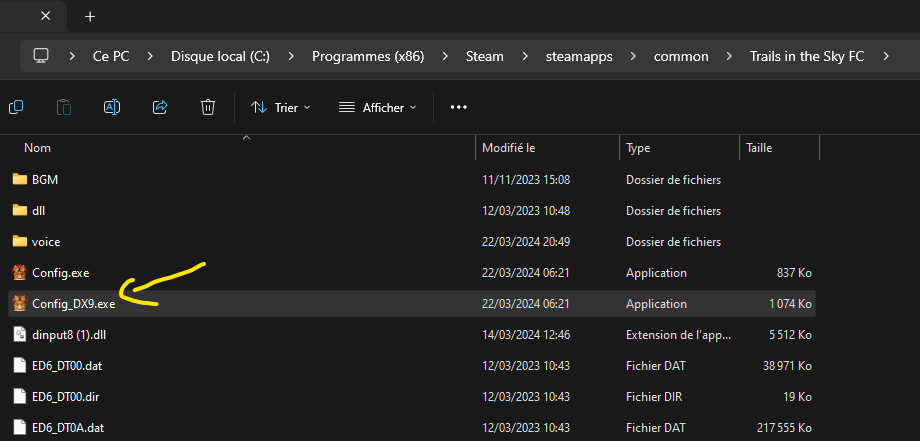Click the Share arrow icon
Image resolution: width=920 pixels, height=441 pixels.
pos(160,107)
